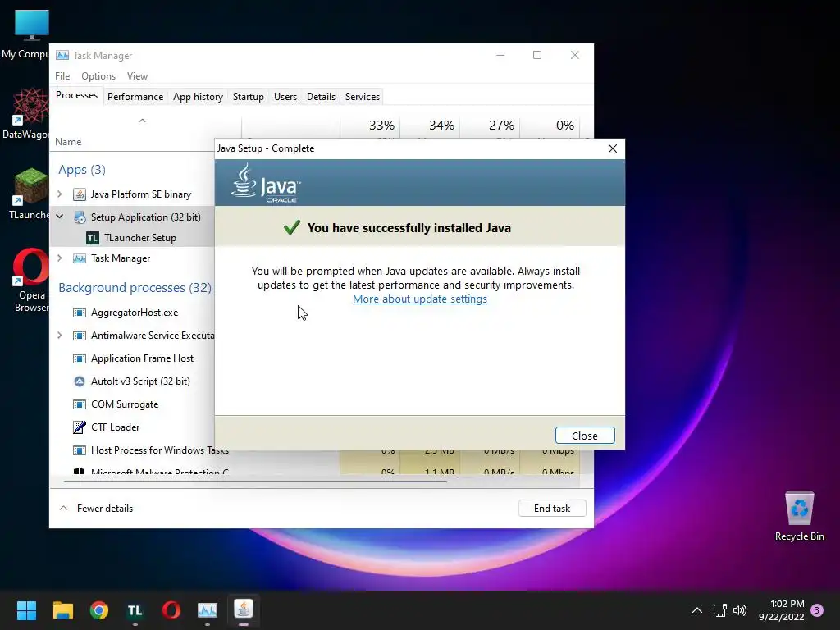Click Fewer details in Task Manager
The image size is (840, 630).
click(104, 509)
